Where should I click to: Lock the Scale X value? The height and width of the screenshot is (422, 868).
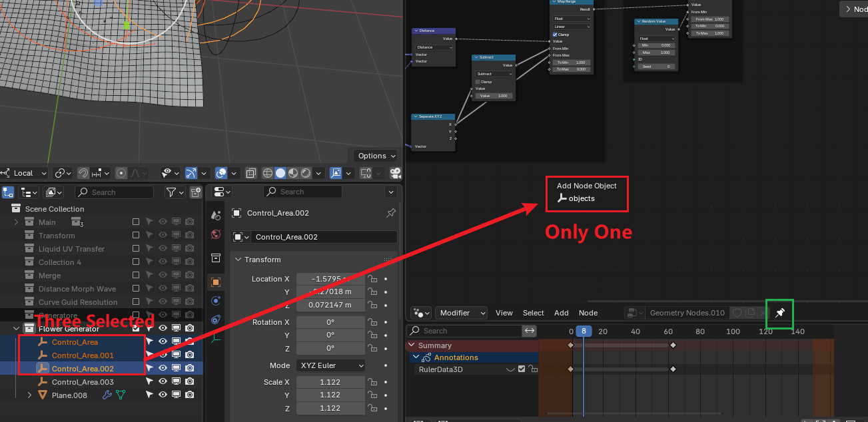click(x=374, y=382)
